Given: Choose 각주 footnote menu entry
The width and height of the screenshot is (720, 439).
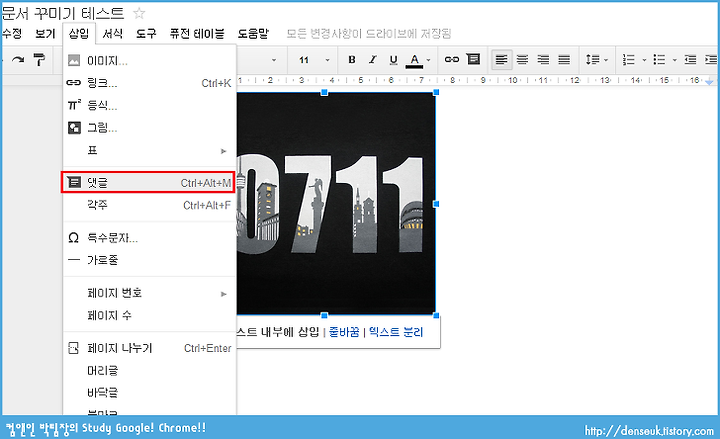Looking at the screenshot, I should (x=150, y=205).
